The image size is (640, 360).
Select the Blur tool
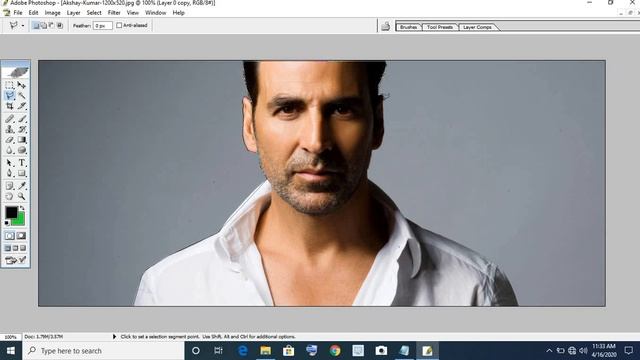click(10, 150)
